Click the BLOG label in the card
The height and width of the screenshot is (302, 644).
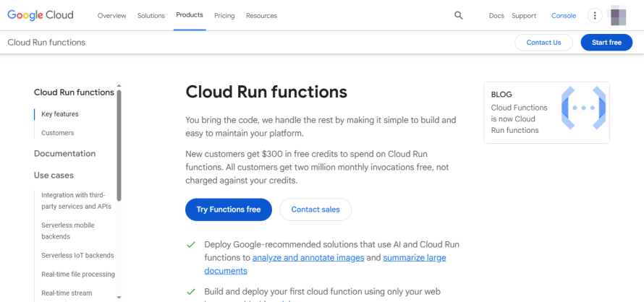(x=501, y=95)
